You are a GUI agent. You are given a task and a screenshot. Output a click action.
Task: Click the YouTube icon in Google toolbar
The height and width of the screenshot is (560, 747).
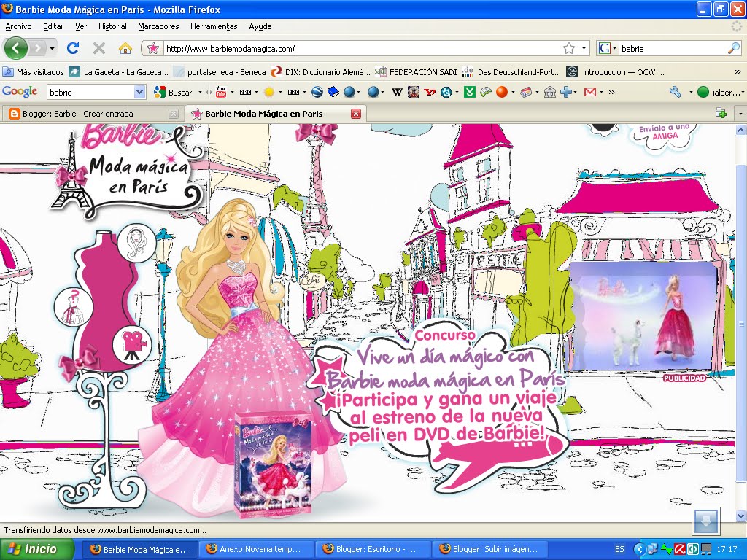coord(220,92)
